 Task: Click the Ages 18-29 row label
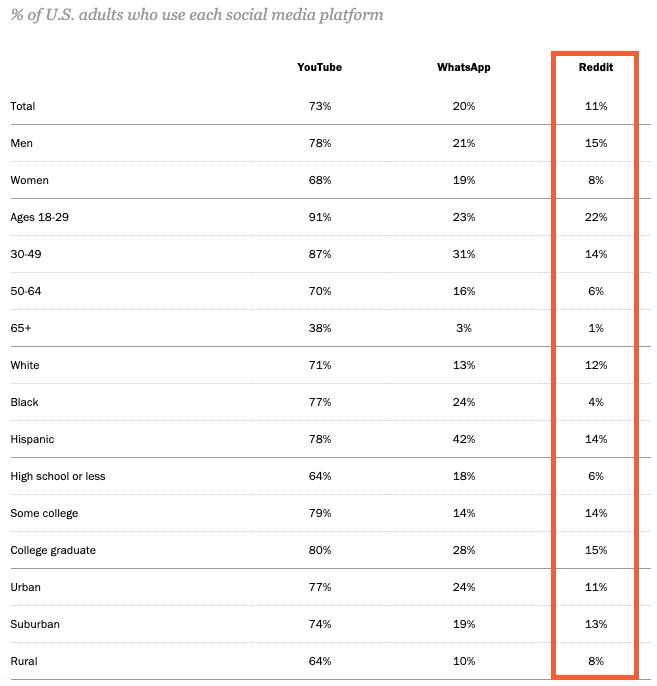click(39, 217)
